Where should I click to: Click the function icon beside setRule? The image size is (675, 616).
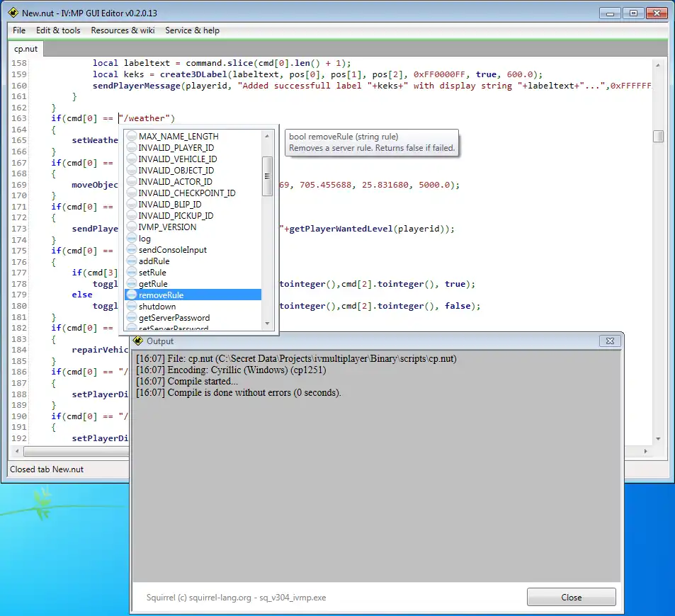(x=132, y=272)
